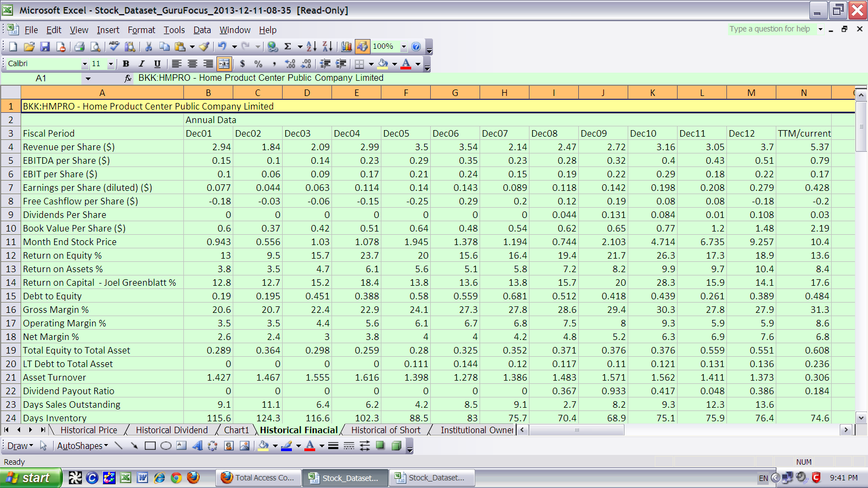Launch the Chart Wizard
This screenshot has height=488, width=868.
pos(346,47)
